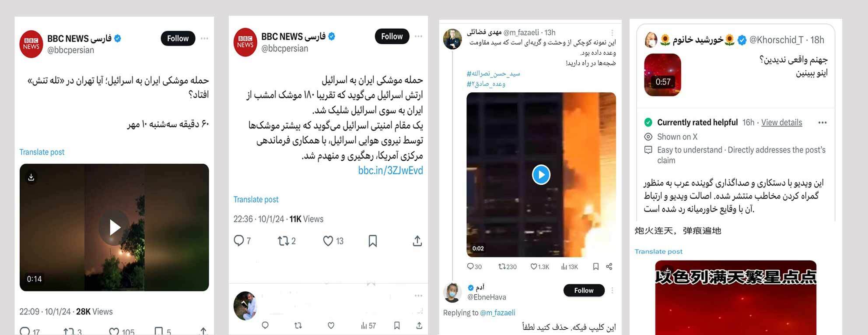This screenshot has height=335, width=868.
Task: Share the second BBC Persian post
Action: point(417,241)
